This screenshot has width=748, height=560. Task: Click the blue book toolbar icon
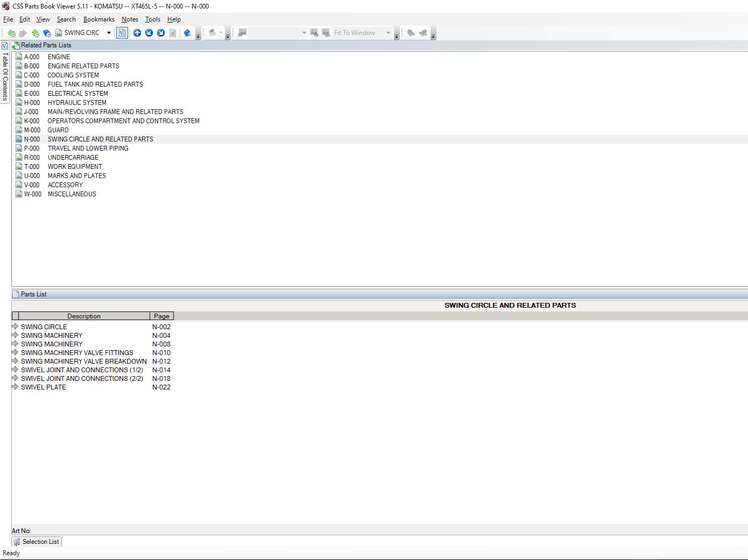187,33
